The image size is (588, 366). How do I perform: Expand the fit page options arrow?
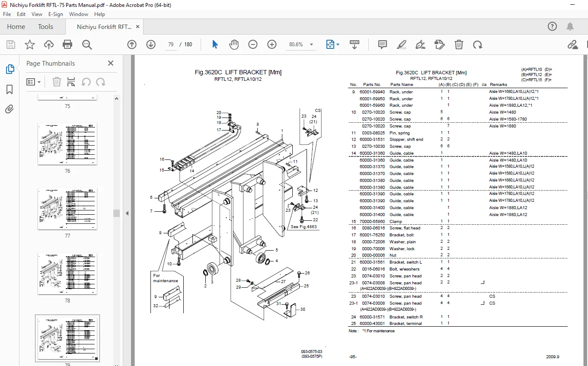tap(338, 45)
